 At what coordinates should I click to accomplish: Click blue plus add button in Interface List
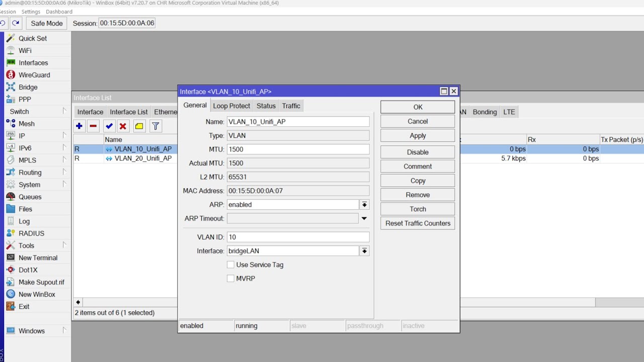tap(79, 126)
